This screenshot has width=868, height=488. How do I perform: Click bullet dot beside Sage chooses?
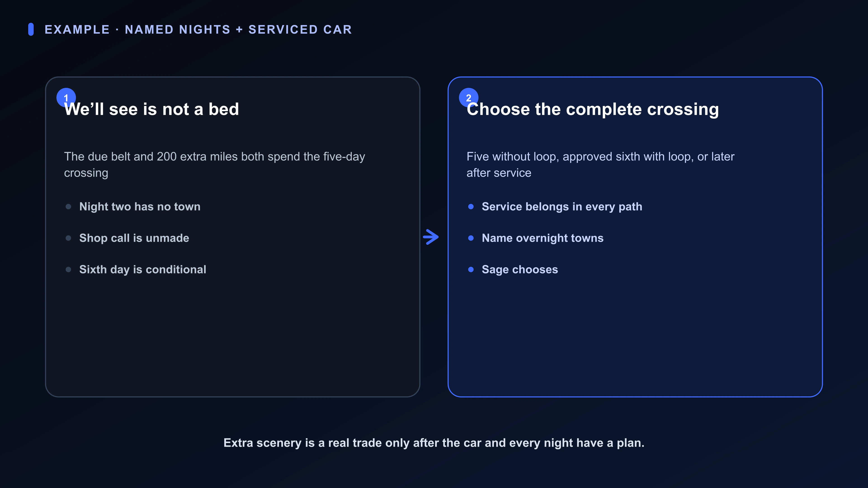(471, 270)
